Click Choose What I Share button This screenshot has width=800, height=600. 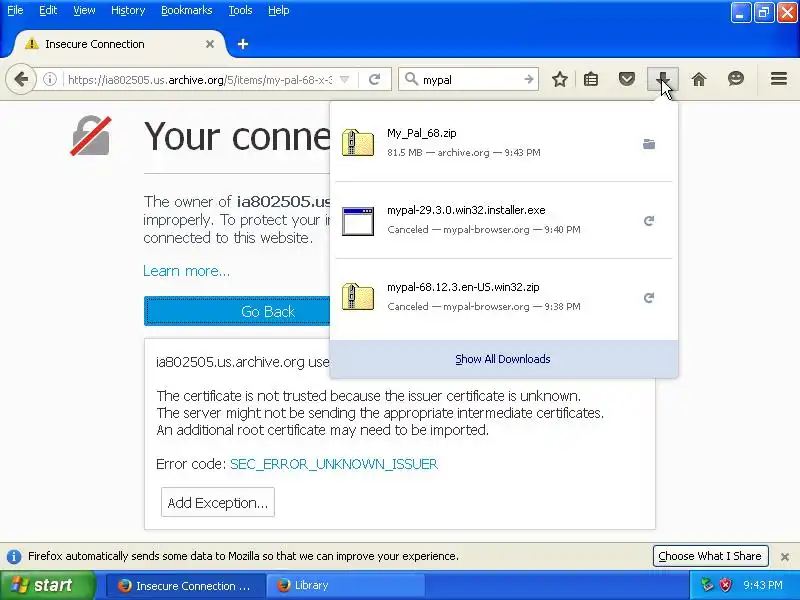pos(710,556)
